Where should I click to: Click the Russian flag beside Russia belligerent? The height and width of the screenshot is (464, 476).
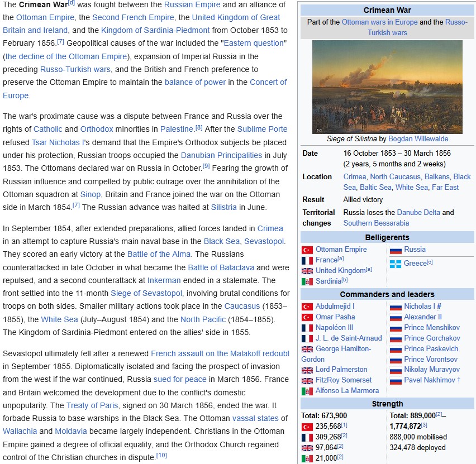tap(396, 250)
